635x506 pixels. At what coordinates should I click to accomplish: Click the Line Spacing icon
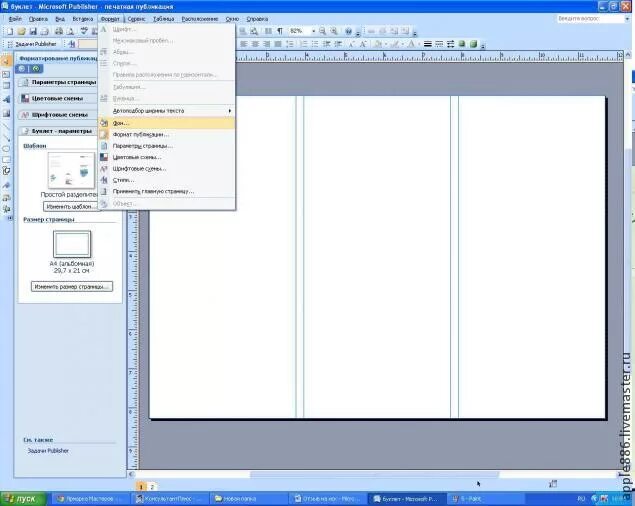pos(290,44)
